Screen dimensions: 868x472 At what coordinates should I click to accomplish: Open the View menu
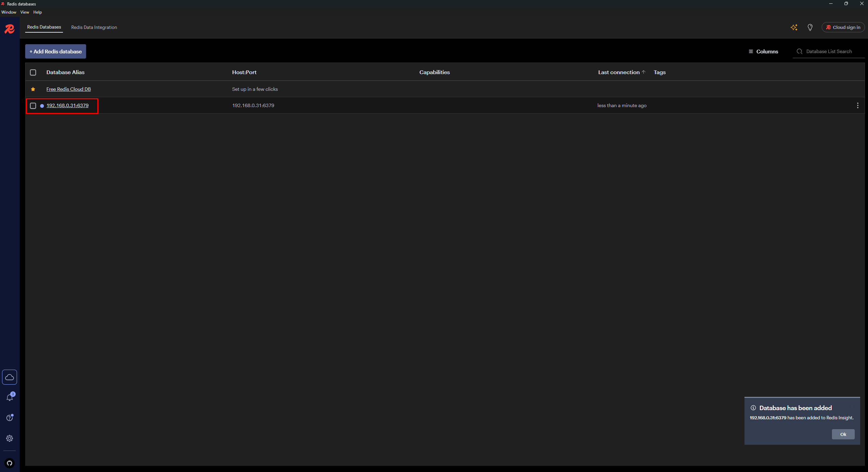pos(25,12)
